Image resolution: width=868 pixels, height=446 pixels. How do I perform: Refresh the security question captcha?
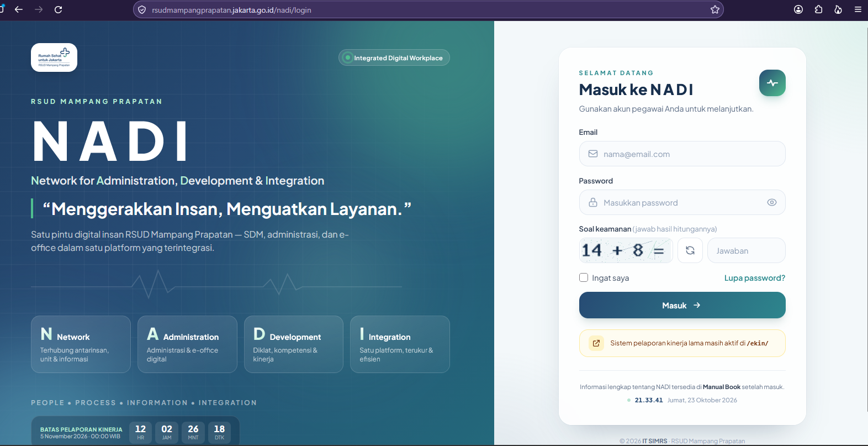click(x=690, y=250)
